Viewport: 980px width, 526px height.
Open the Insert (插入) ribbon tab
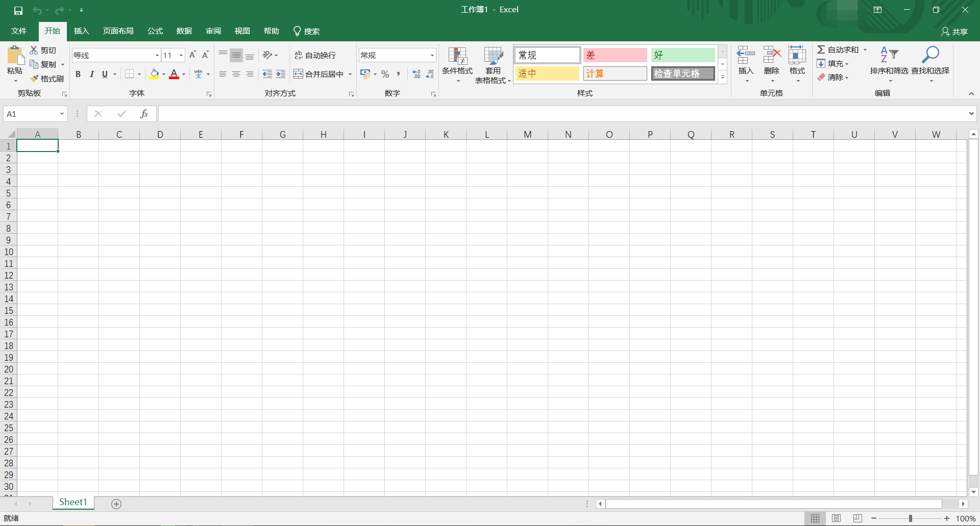tap(81, 31)
